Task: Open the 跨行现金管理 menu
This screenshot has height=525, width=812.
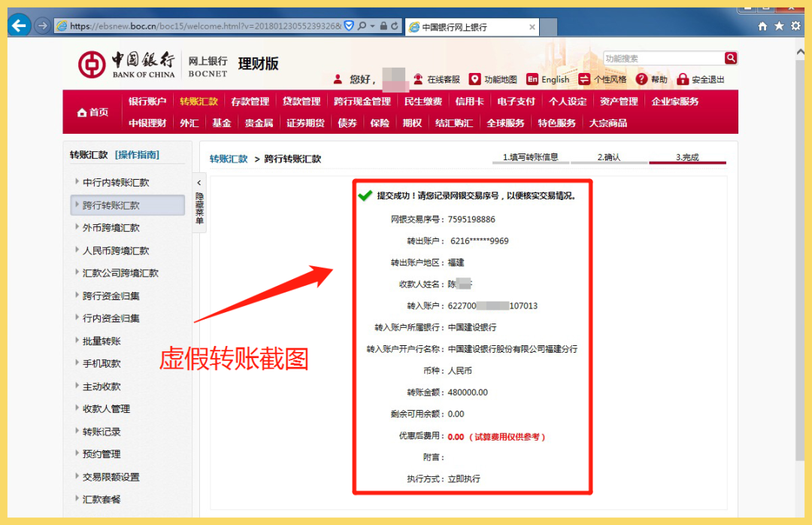Action: (362, 101)
